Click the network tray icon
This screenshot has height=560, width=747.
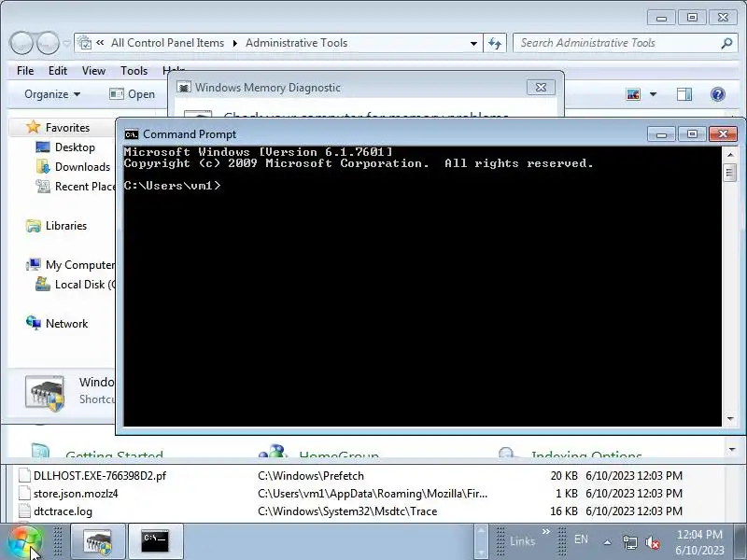point(629,542)
